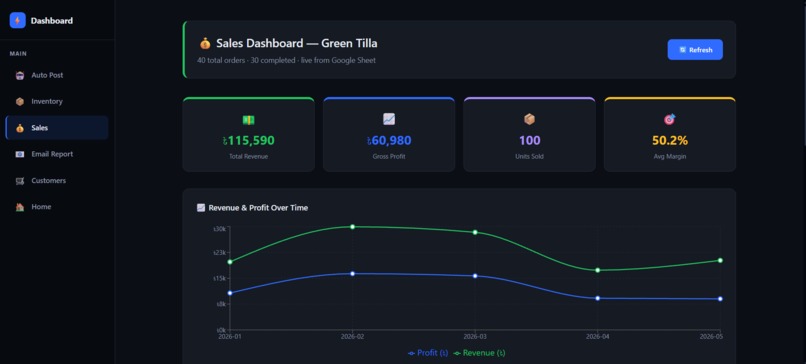
Task: Click the Email Report sidebar icon
Action: click(x=20, y=154)
